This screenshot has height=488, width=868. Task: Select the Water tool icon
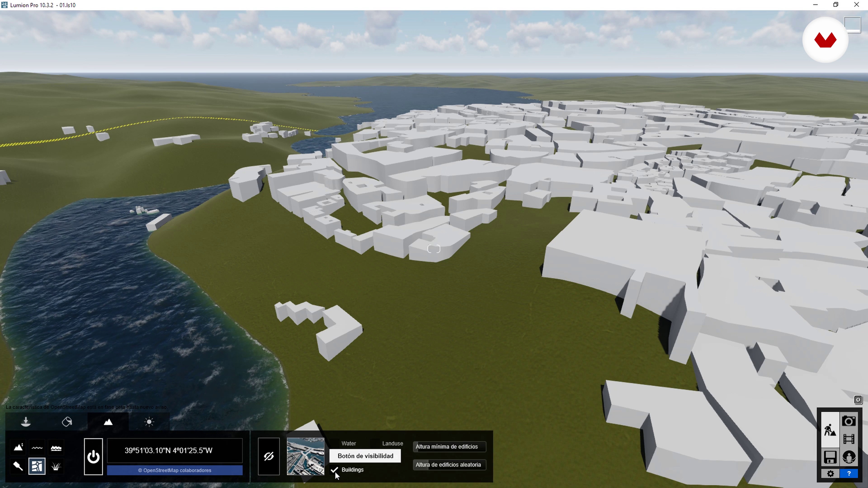pyautogui.click(x=37, y=448)
